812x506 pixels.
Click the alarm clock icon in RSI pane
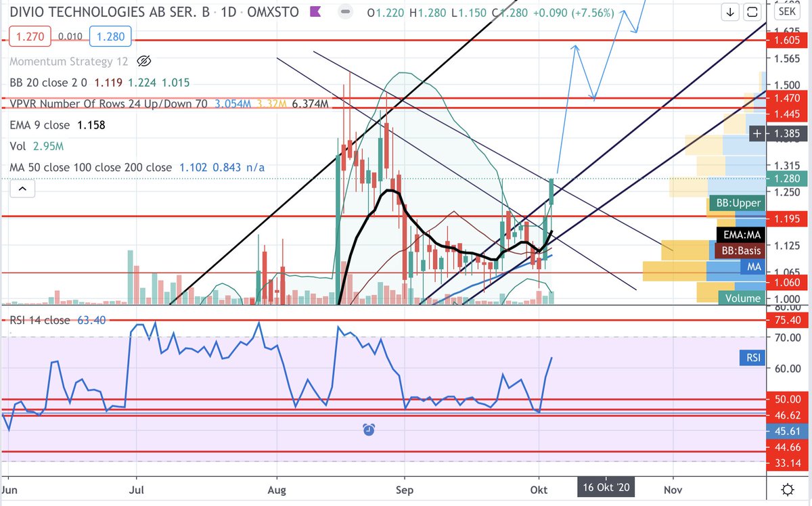click(x=369, y=429)
